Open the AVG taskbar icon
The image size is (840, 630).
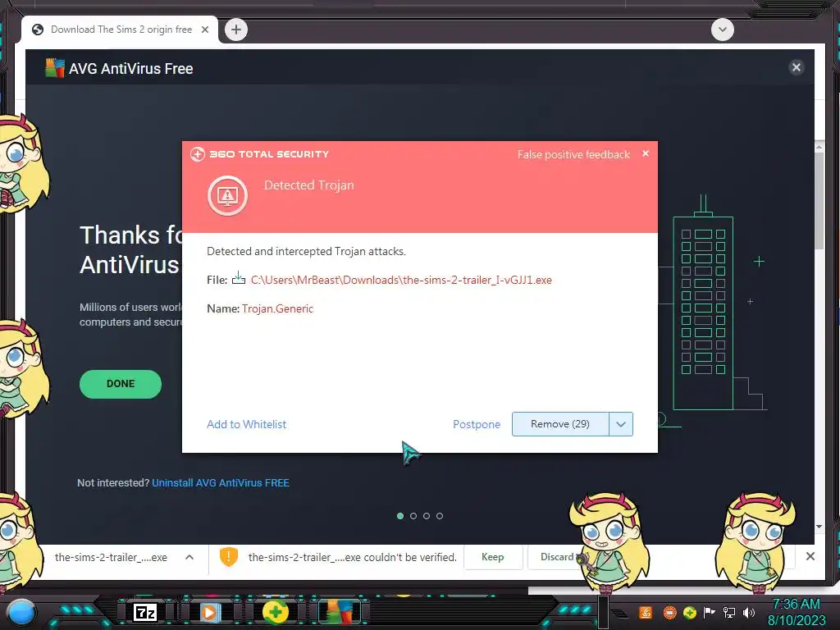pos(340,612)
